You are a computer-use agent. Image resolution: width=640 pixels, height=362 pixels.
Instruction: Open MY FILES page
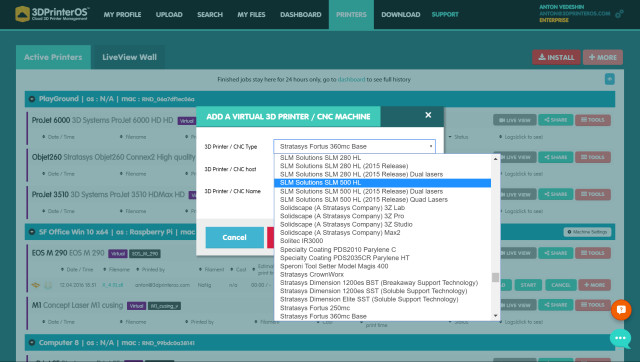[251, 15]
